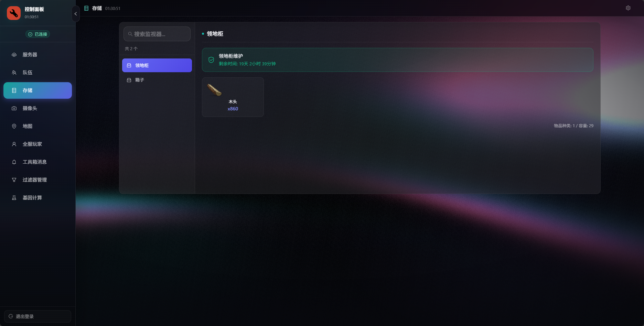Open the 工具箱消息 menu item
The height and width of the screenshot is (326, 644).
tap(37, 162)
